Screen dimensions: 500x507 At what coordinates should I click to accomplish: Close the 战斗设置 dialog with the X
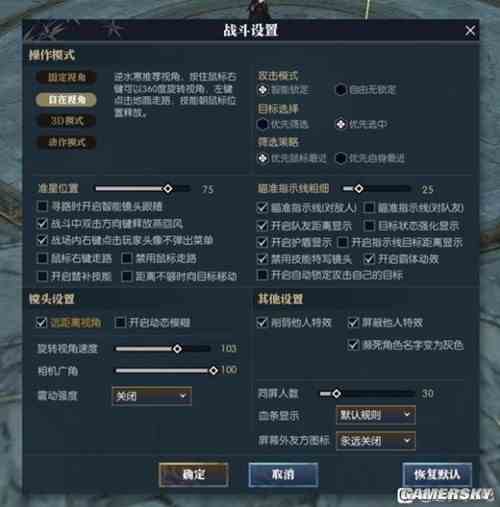470,31
